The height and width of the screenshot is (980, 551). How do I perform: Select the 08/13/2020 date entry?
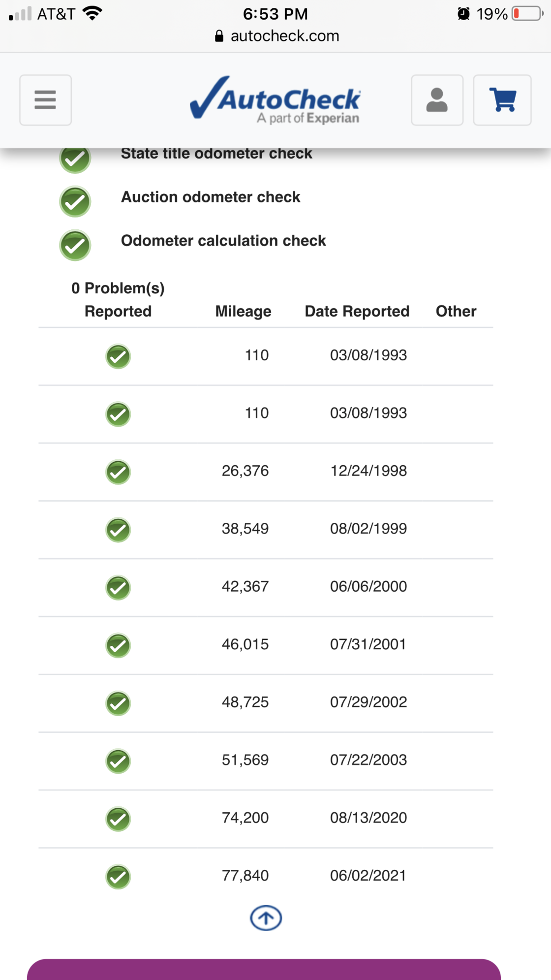[x=368, y=818]
